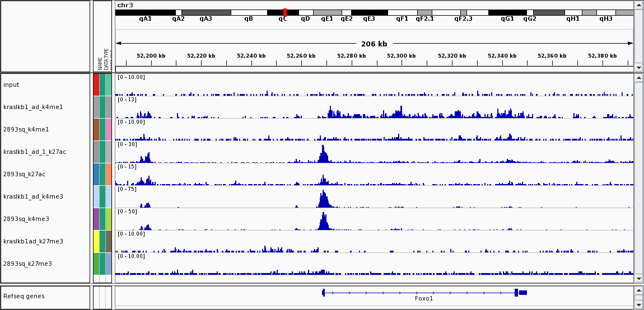Click the Foxo1 gene's last exon block
The width and height of the screenshot is (644, 310).
click(522, 293)
